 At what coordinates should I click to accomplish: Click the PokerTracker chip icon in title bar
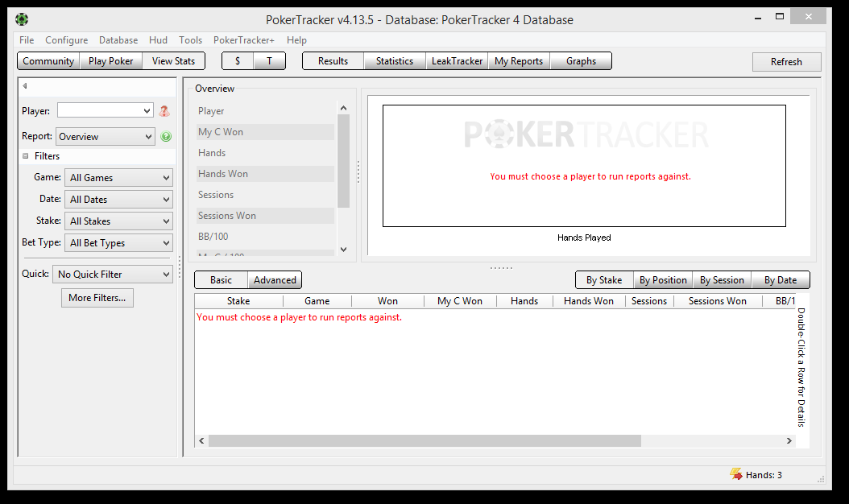(x=22, y=19)
